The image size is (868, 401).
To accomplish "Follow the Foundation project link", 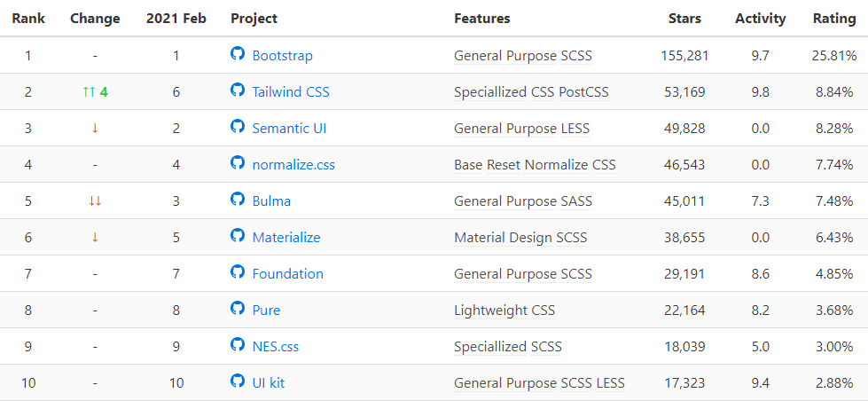I will pyautogui.click(x=287, y=273).
